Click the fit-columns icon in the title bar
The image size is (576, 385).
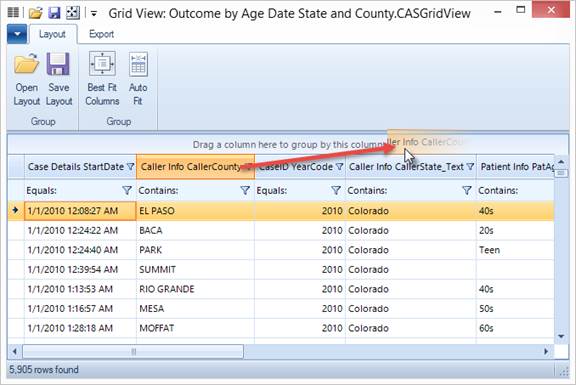point(73,13)
